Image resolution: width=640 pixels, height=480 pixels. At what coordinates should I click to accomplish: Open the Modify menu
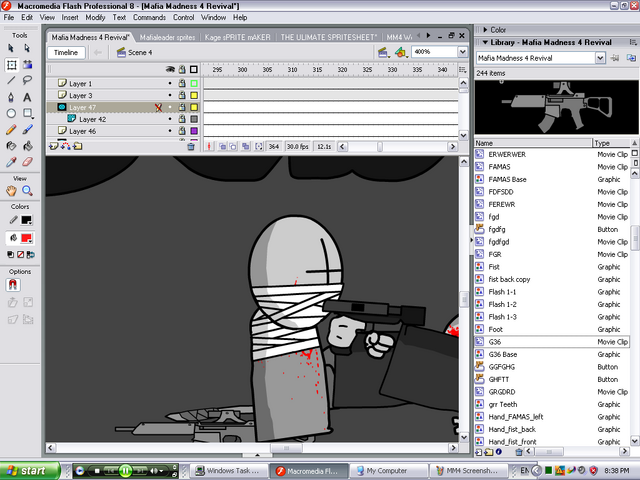pos(95,18)
